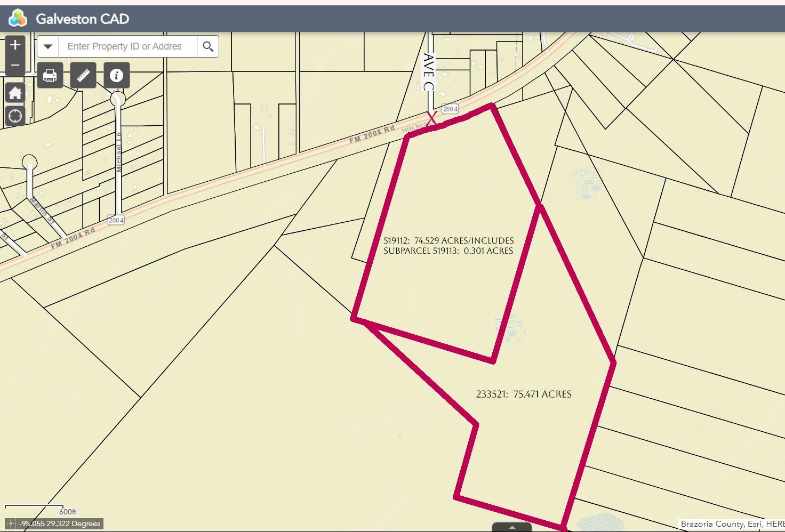Click the Galveston CAD logo icon
Image resolution: width=785 pixels, height=532 pixels.
click(x=18, y=19)
